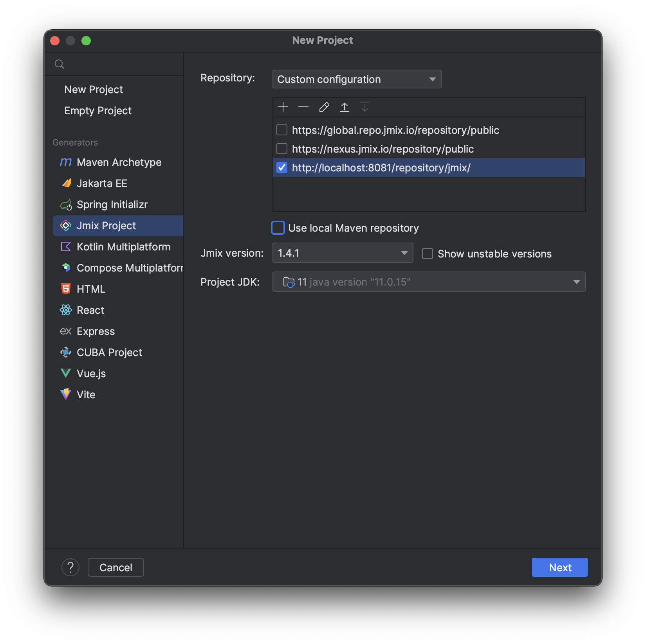This screenshot has height=644, width=646.
Task: Open the Jmix version dropdown
Action: pyautogui.click(x=343, y=253)
